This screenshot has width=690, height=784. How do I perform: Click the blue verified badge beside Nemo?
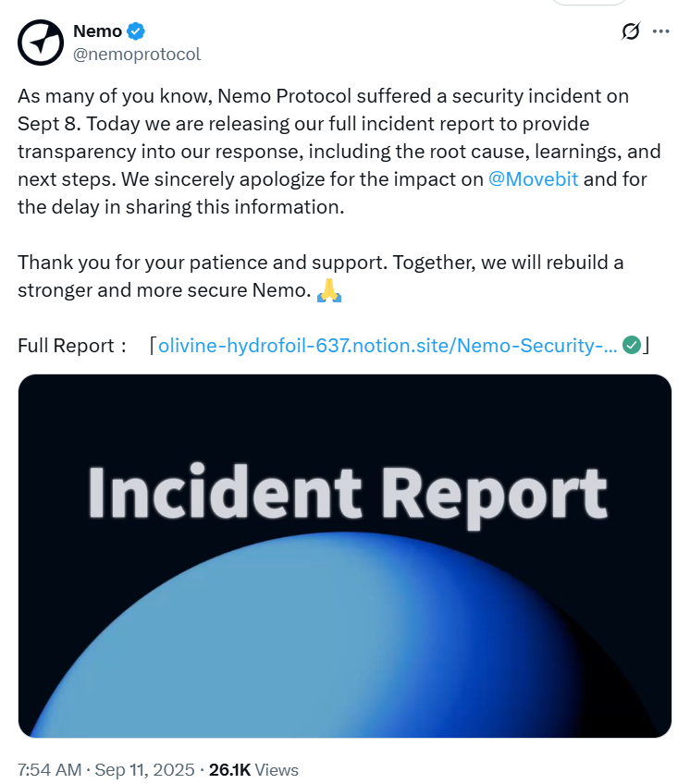[136, 31]
